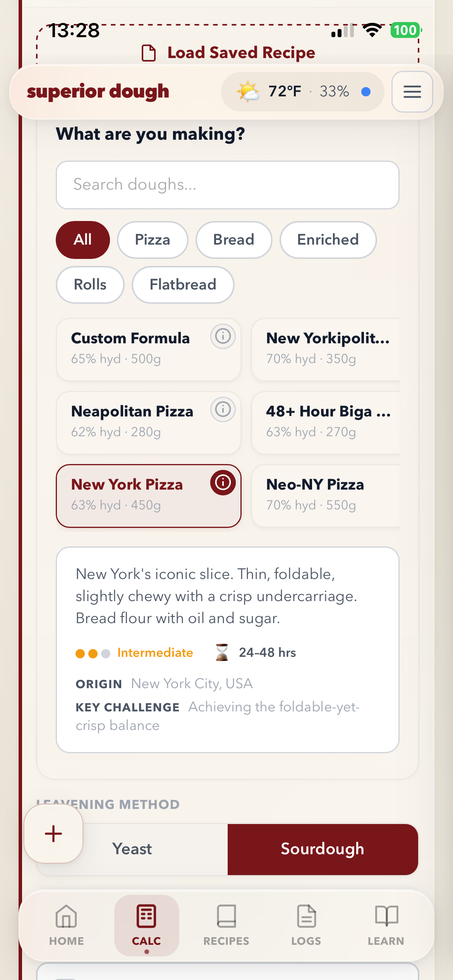Filter doughs by Pizza
This screenshot has width=453, height=980.
tap(153, 240)
